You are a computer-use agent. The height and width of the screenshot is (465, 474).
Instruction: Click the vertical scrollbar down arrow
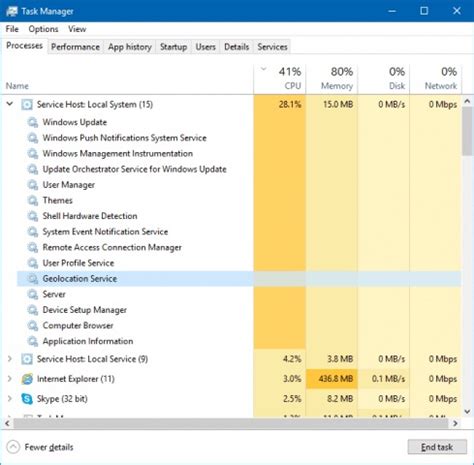click(x=467, y=412)
